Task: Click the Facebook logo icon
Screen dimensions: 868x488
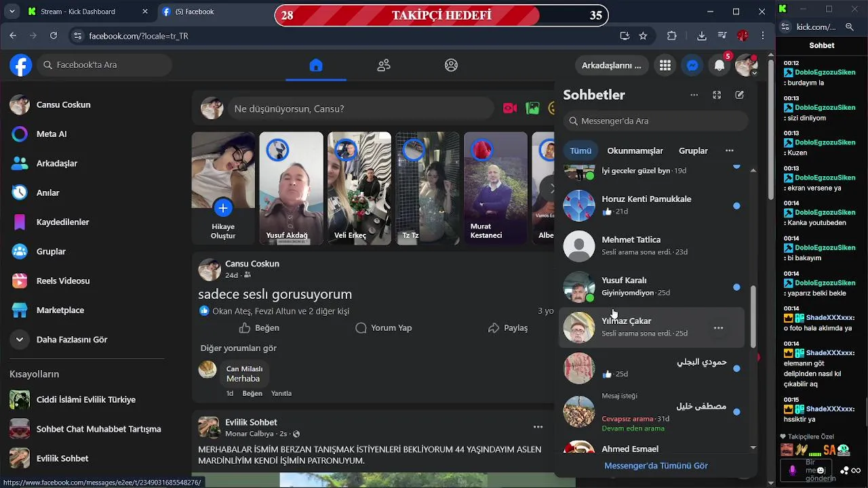Action: tap(20, 65)
